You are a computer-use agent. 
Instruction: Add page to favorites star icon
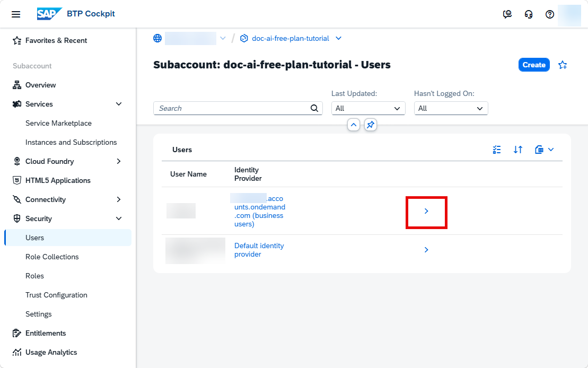pyautogui.click(x=563, y=65)
